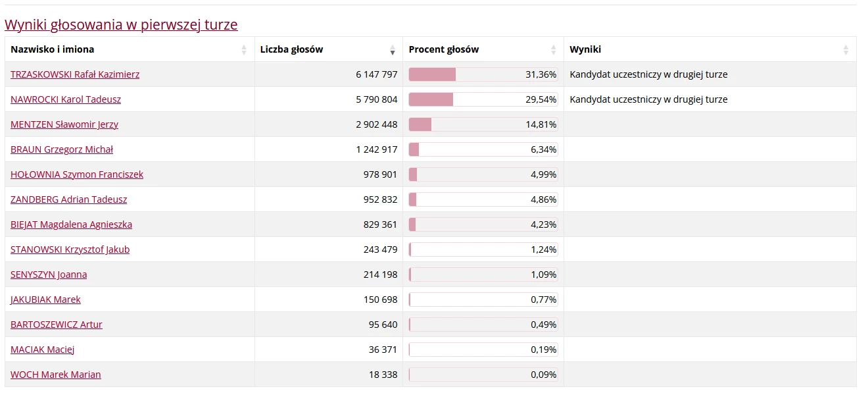The width and height of the screenshot is (868, 393).
Task: Click JAKUBIAK Marek link
Action: 45,300
